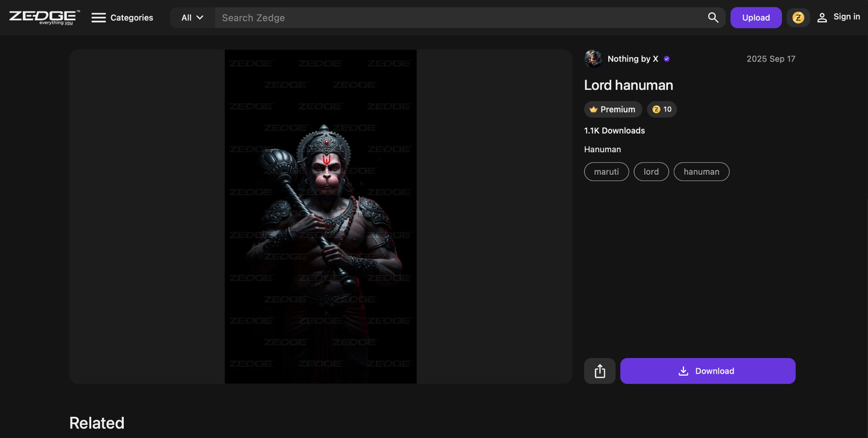
Task: Open the Categories hamburger menu
Action: point(122,18)
